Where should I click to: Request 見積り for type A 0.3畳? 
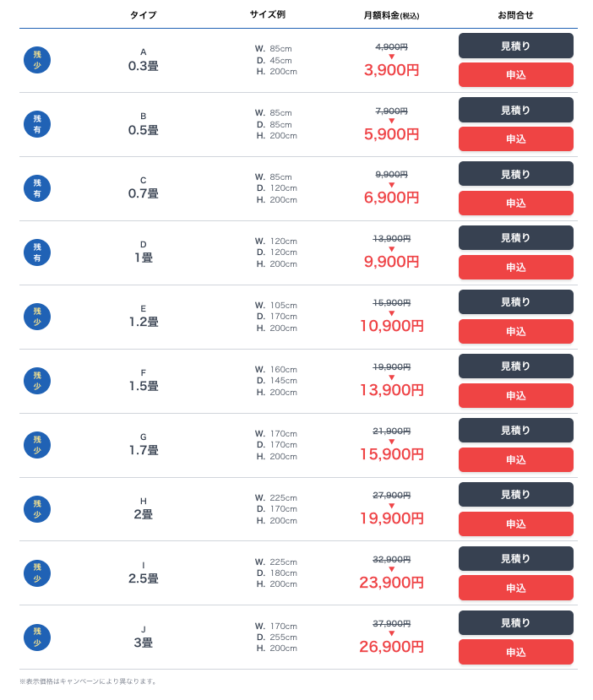point(515,46)
